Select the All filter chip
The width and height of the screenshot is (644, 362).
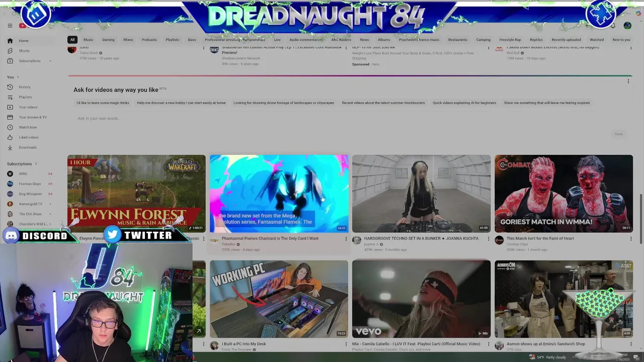coord(72,40)
